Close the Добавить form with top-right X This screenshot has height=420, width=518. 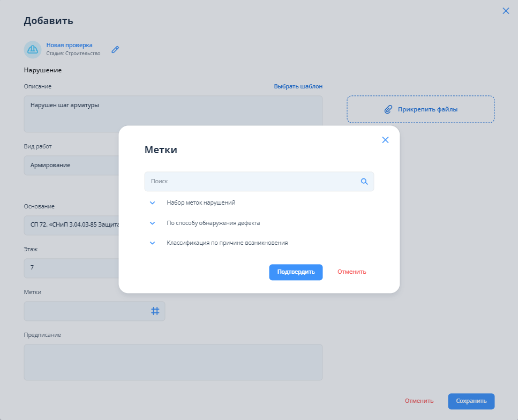pyautogui.click(x=506, y=11)
